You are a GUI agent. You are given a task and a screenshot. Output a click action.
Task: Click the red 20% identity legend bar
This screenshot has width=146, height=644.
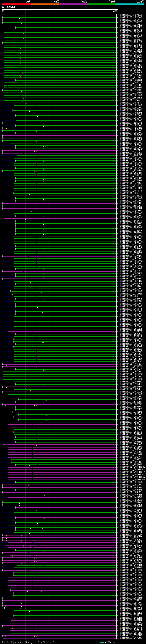click(x=16, y=4)
